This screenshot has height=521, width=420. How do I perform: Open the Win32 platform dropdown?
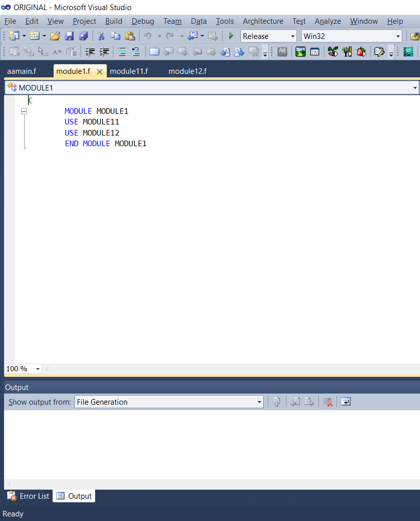tap(398, 36)
